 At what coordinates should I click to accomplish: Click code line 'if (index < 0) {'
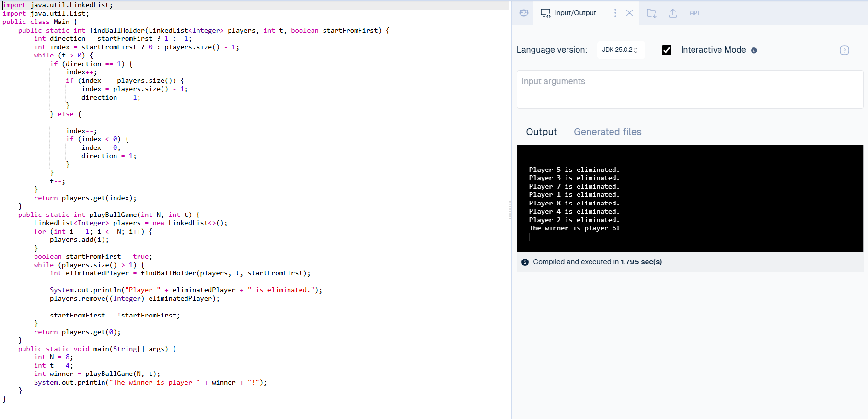(97, 139)
